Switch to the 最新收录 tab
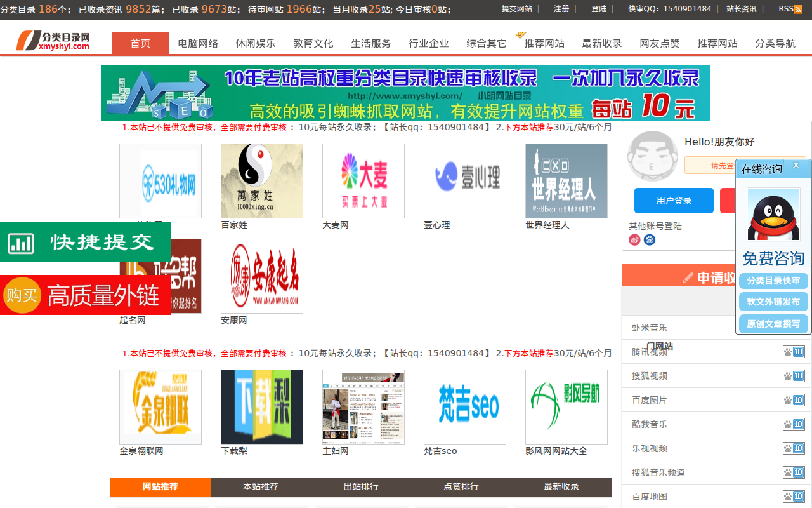Screen dimensions: 812x508 click(x=561, y=487)
